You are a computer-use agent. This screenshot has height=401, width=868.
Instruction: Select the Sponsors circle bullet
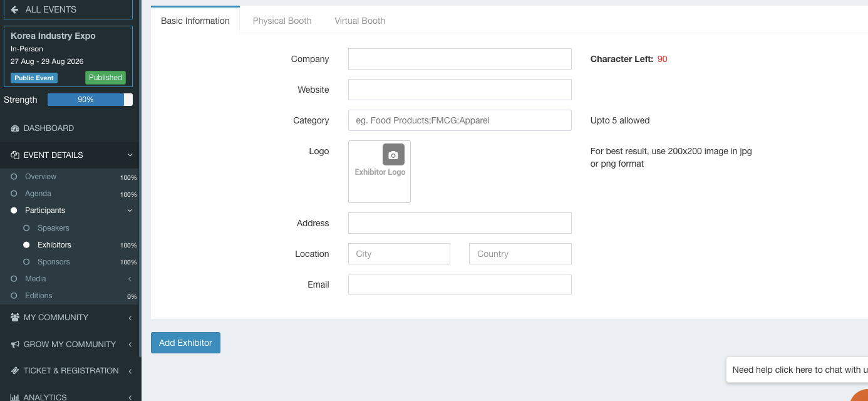26,262
